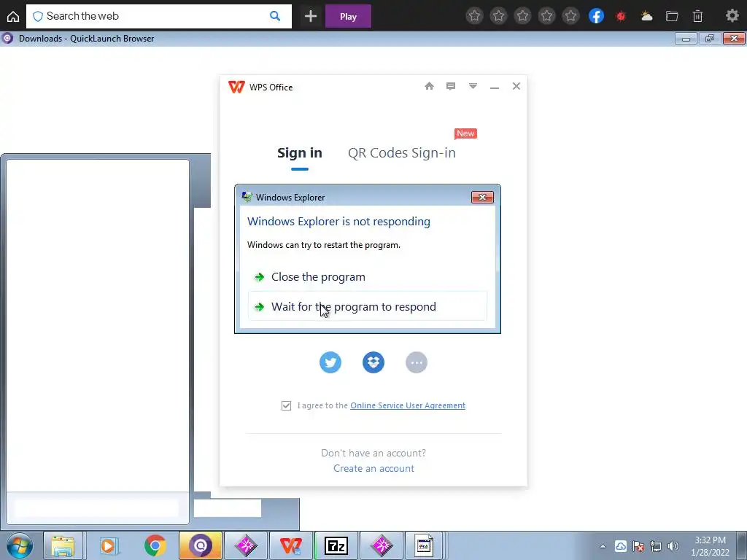Open media player taskbar icon
Screen dimensions: 747x560
click(x=108, y=545)
